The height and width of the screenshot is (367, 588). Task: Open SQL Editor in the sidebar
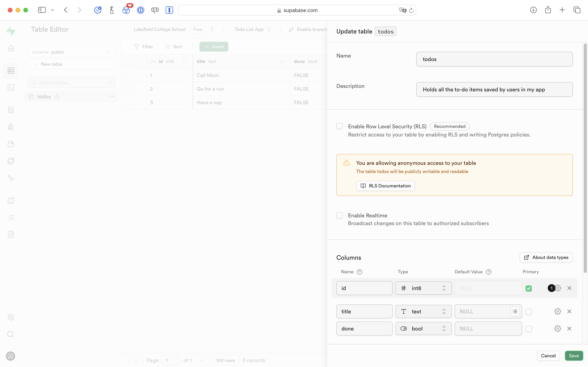[11, 88]
